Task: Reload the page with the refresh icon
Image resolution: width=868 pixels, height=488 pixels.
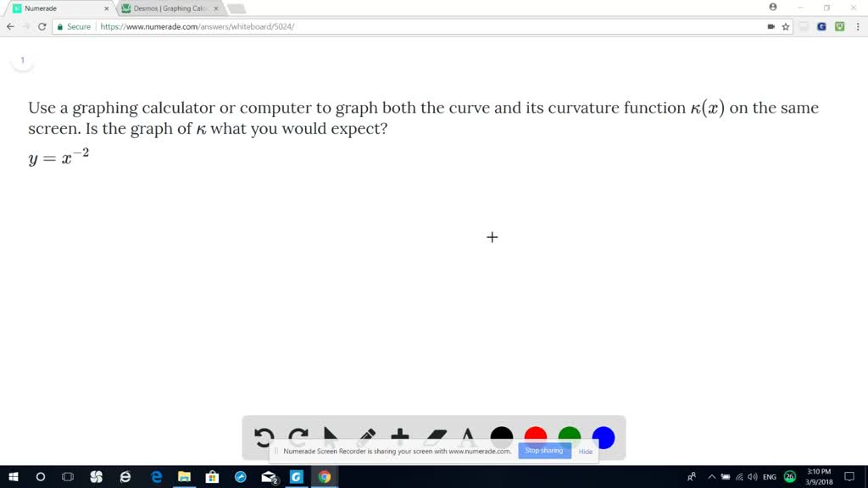Action: [40, 26]
